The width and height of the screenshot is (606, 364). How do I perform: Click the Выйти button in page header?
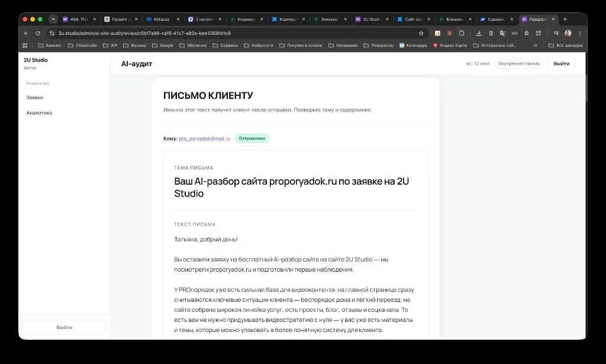coord(561,63)
